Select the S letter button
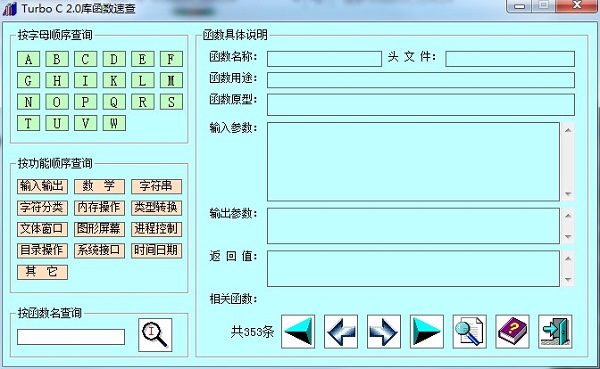The image size is (600, 369). pyautogui.click(x=171, y=102)
